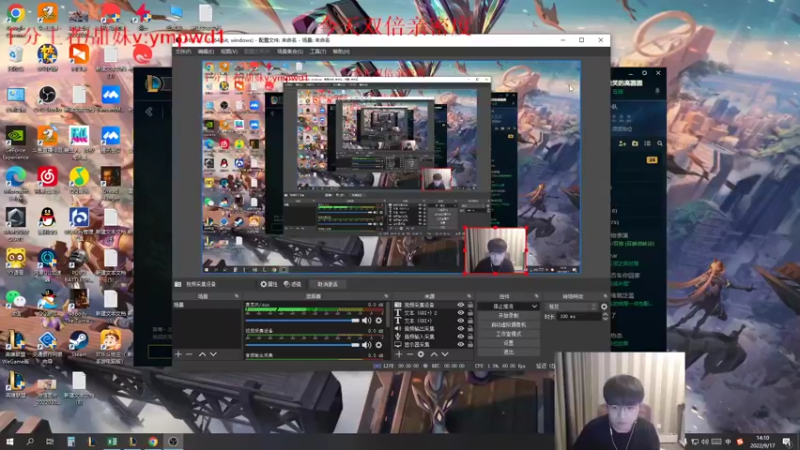This screenshot has width=800, height=450.
Task: Move the selected source down
Action: 445,354
